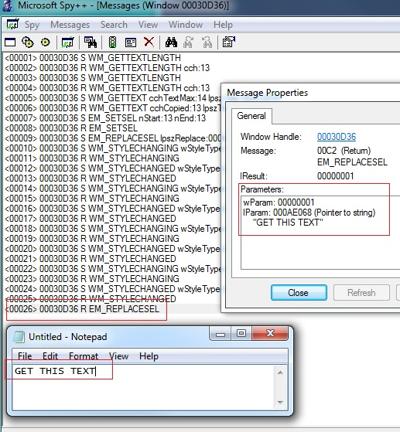Click the Close button in Message Properties
400x432 pixels.
click(299, 293)
